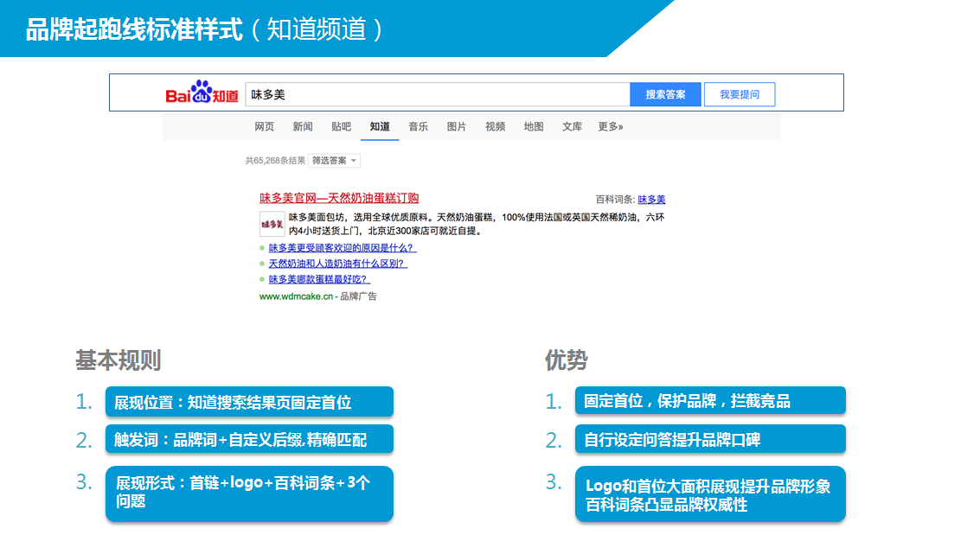The image size is (980, 554).
Task: Go to the 图片 tab
Action: (x=457, y=127)
